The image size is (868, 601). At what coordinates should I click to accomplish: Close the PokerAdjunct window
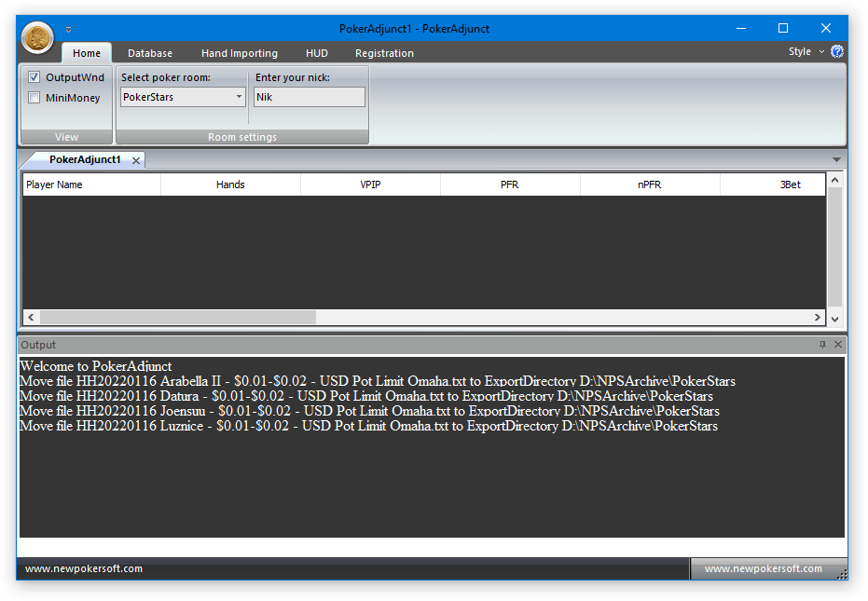(826, 28)
